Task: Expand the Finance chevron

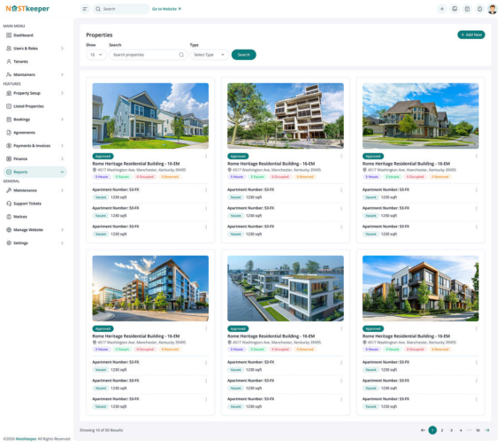Action: click(x=62, y=159)
